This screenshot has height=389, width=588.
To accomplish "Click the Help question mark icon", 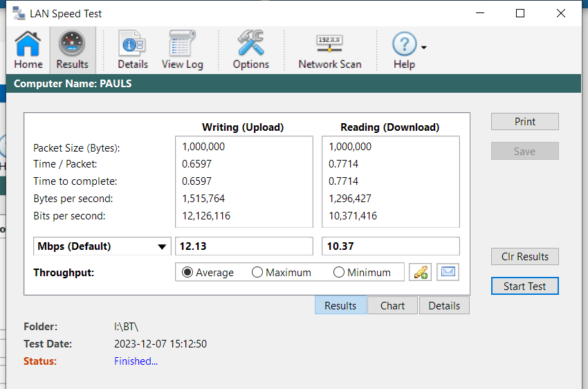I will pyautogui.click(x=404, y=44).
